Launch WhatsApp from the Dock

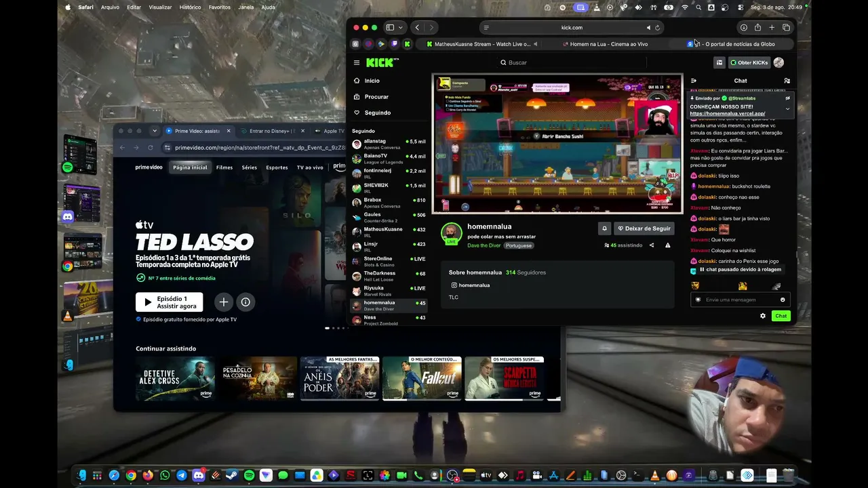165,476
